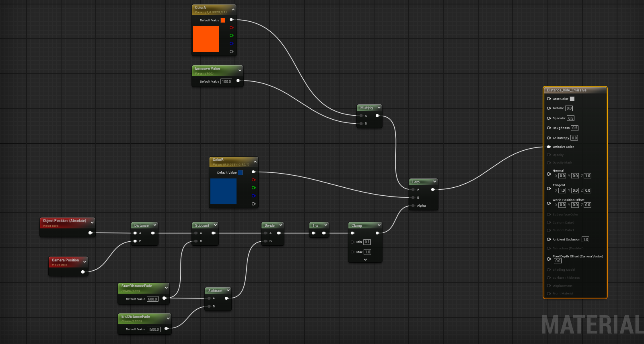Select the Lerp node title bar
Image resolution: width=644 pixels, height=344 pixels.
420,182
